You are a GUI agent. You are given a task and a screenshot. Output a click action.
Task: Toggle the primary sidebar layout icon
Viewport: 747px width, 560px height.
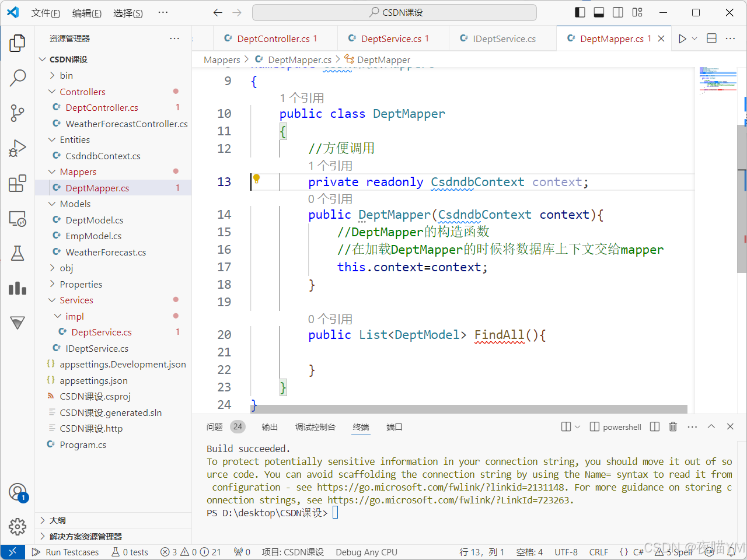tap(580, 12)
